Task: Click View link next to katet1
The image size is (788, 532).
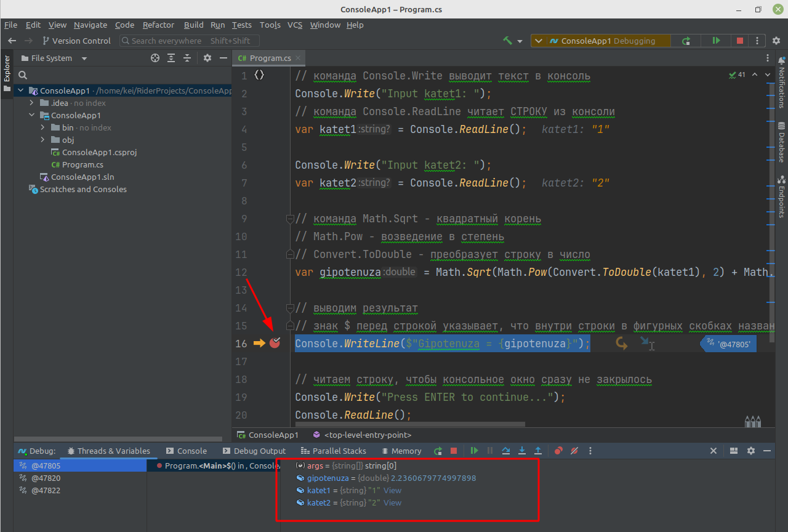Action: [x=392, y=491]
